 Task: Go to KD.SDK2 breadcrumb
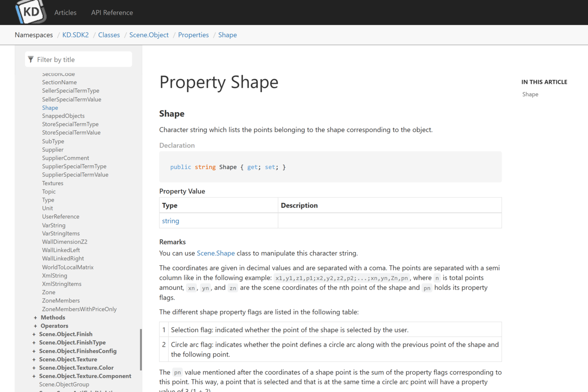point(75,35)
